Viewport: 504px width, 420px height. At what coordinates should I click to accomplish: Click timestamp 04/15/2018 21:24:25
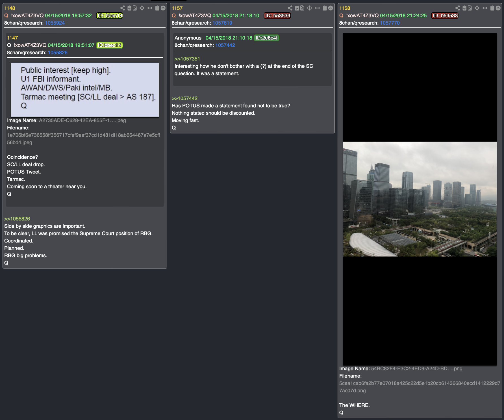(403, 16)
